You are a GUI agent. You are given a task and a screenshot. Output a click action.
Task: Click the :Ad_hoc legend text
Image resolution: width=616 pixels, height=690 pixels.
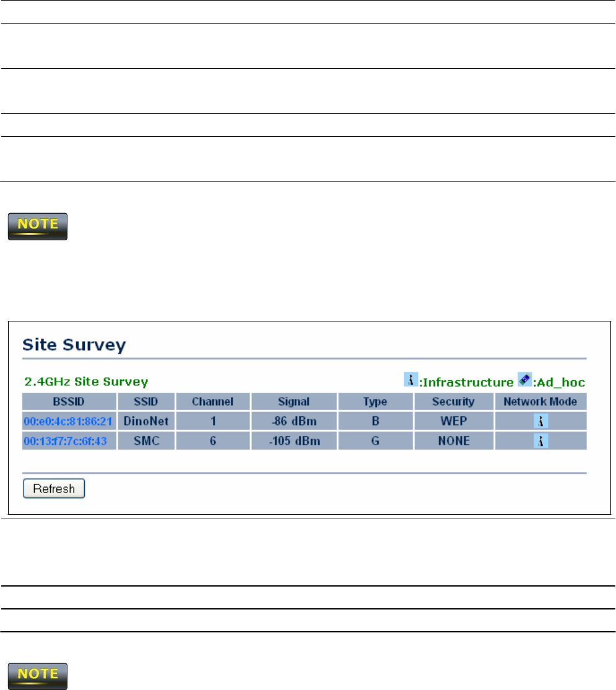[559, 382]
